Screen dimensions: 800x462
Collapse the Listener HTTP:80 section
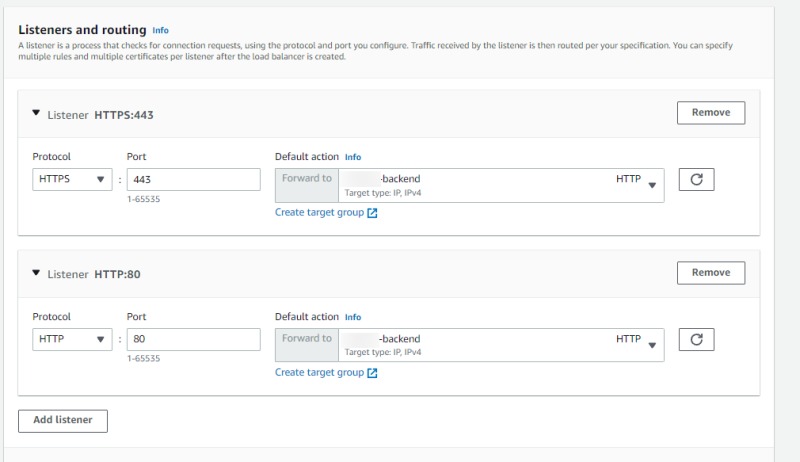click(x=37, y=273)
